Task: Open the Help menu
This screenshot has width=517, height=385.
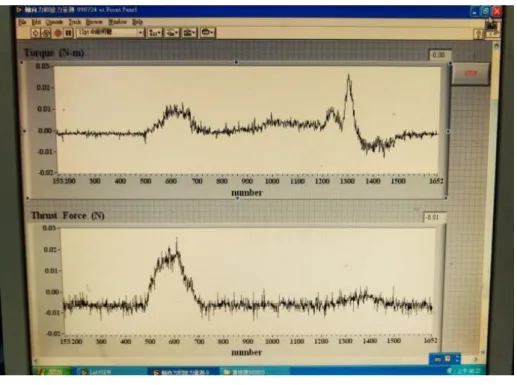Action: point(137,22)
